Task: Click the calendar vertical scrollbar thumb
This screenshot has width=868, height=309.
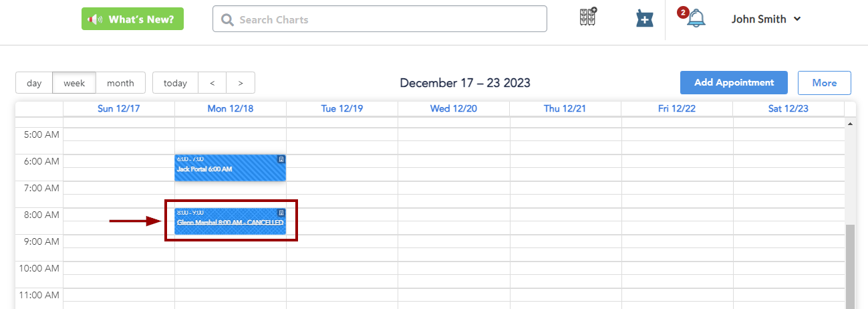Action: pos(850,266)
